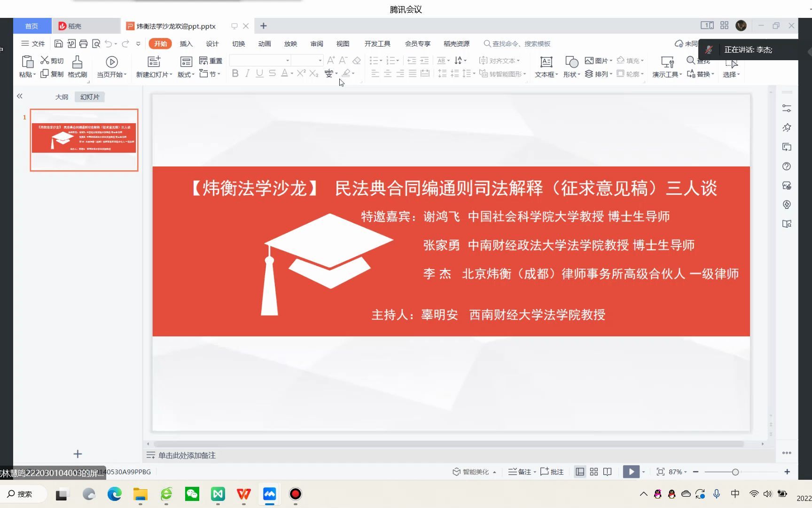Screen dimensions: 812x508
Task: Click the Print Preview icon
Action: coord(96,44)
